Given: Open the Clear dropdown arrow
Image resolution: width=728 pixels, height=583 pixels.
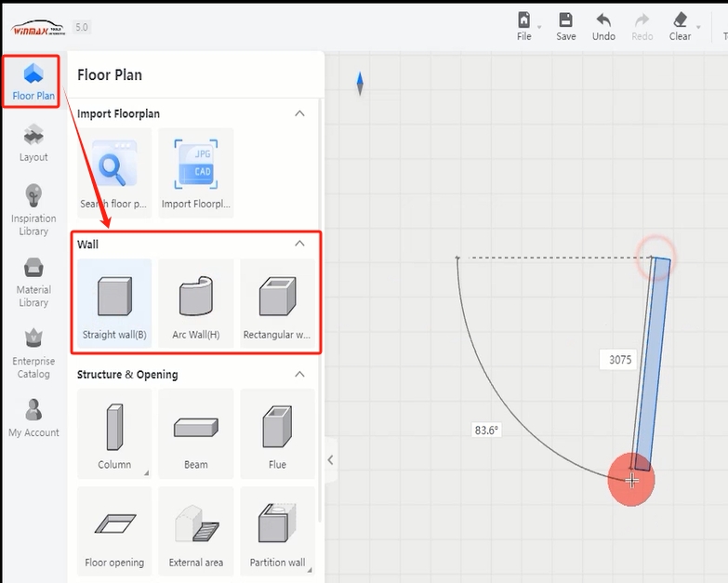Looking at the screenshot, I should 698,27.
